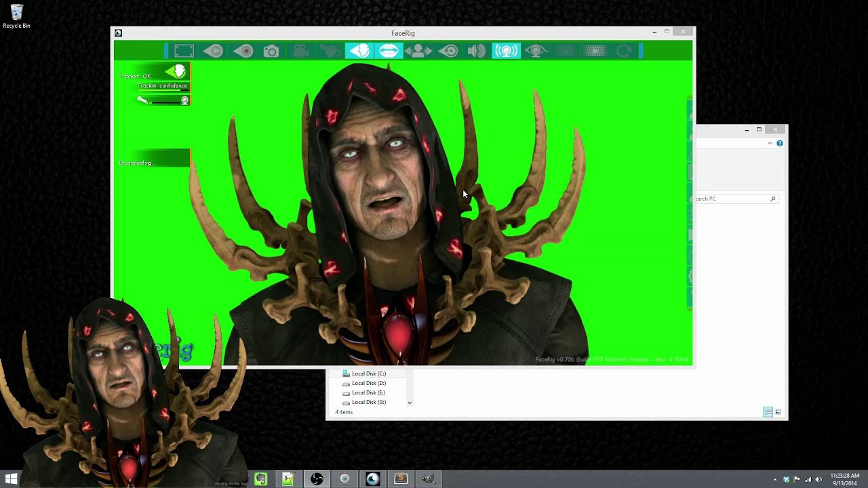The image size is (868, 488).
Task: Toggle the lip sync lips icon
Action: click(389, 51)
